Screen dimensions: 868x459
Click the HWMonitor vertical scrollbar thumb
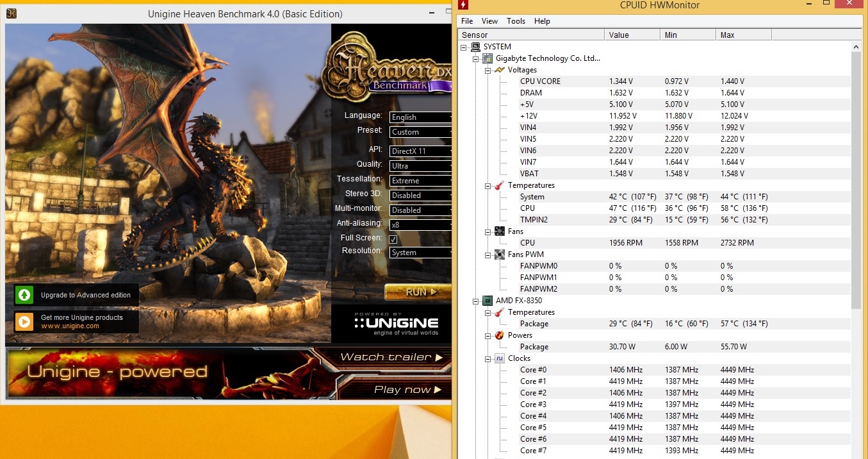coord(856,180)
